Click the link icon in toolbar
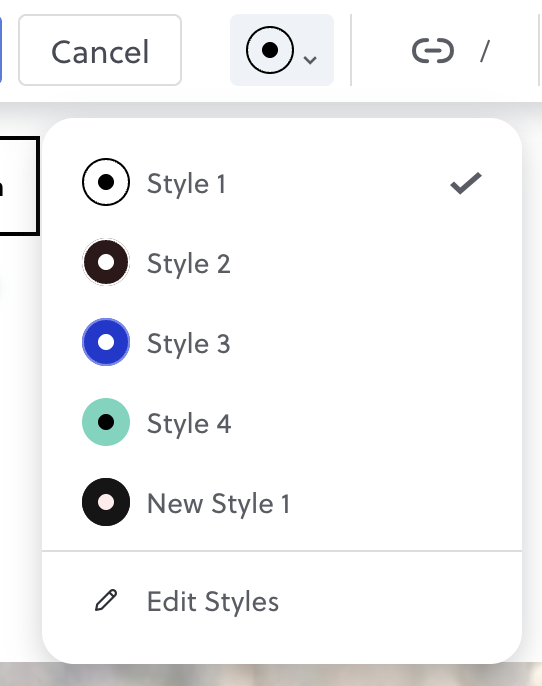The height and width of the screenshot is (686, 542). click(x=433, y=51)
